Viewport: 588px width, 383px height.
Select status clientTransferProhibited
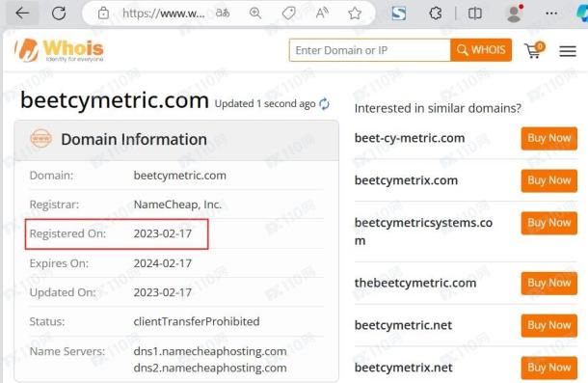coord(197,321)
